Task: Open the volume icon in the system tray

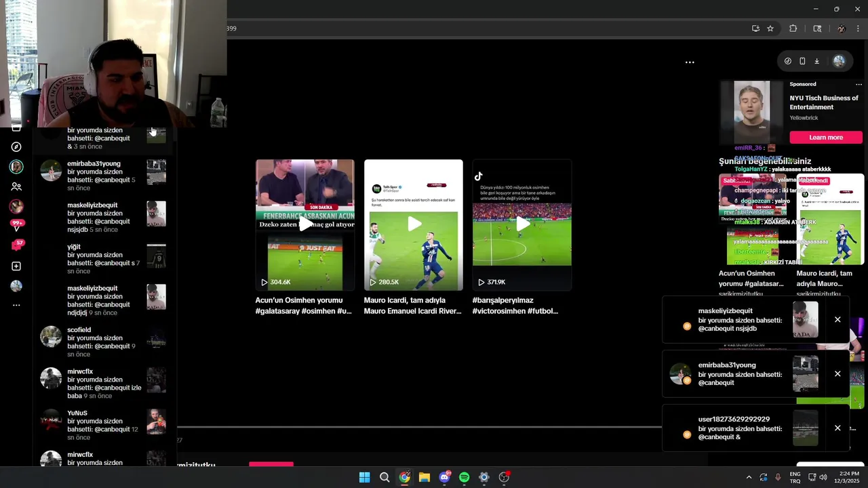Action: (x=823, y=477)
